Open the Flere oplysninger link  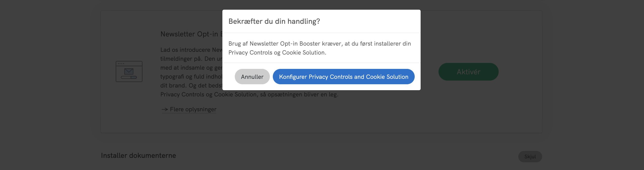[x=193, y=109]
